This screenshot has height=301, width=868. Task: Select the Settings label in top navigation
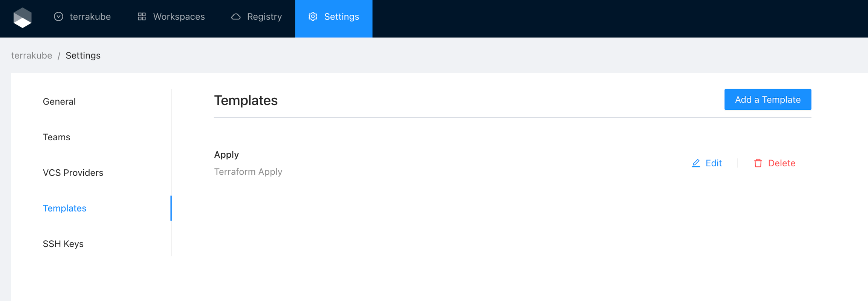(341, 17)
